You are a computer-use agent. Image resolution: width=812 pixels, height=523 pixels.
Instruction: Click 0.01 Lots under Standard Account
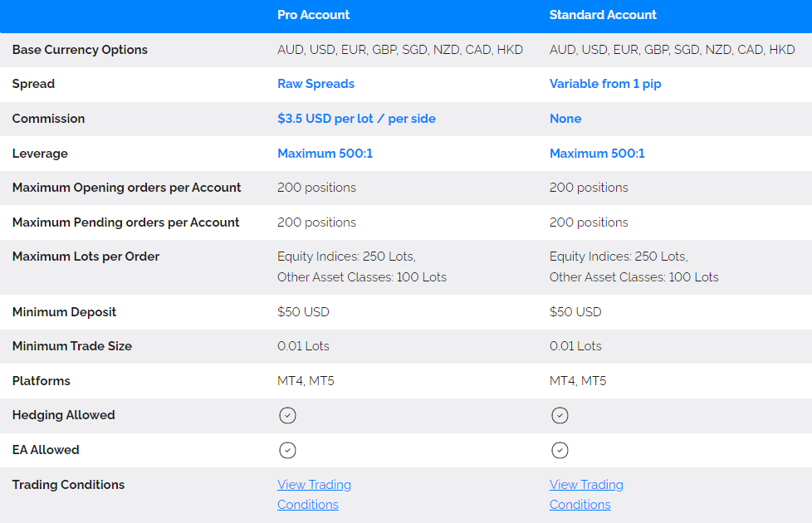[x=575, y=346]
